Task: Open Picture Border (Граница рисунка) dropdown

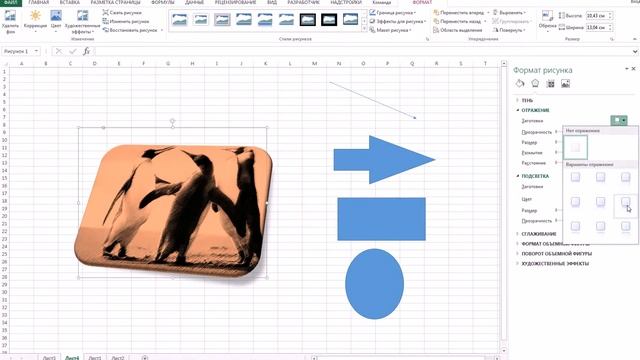Action: pyautogui.click(x=393, y=13)
